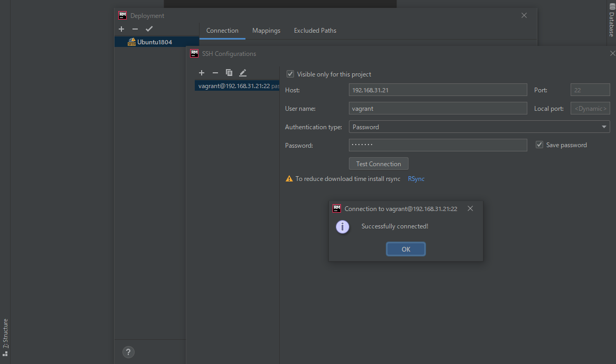Uncheck the Save password option
This screenshot has width=616, height=364.
(539, 145)
